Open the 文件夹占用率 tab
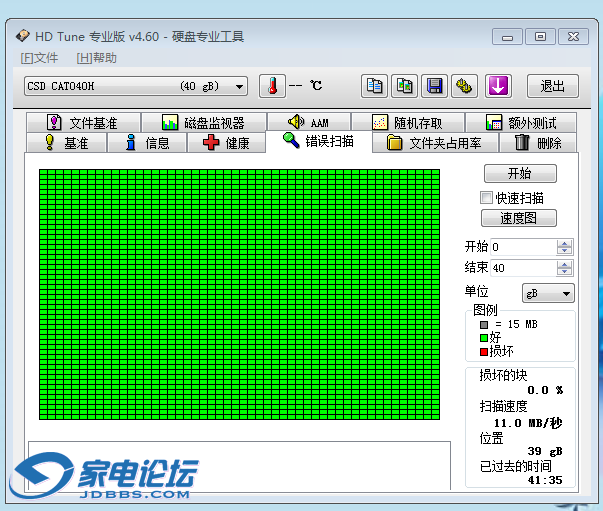Image resolution: width=603 pixels, height=511 pixels. pyautogui.click(x=435, y=143)
